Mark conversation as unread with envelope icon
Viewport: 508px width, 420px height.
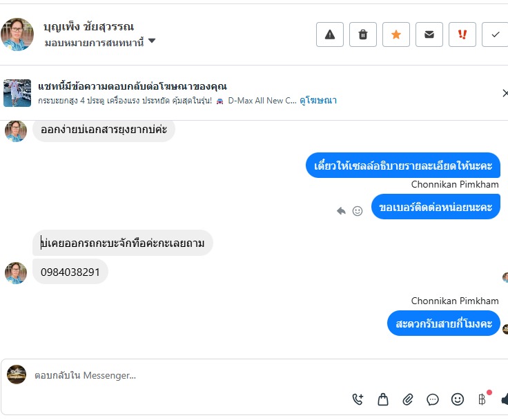(x=429, y=34)
